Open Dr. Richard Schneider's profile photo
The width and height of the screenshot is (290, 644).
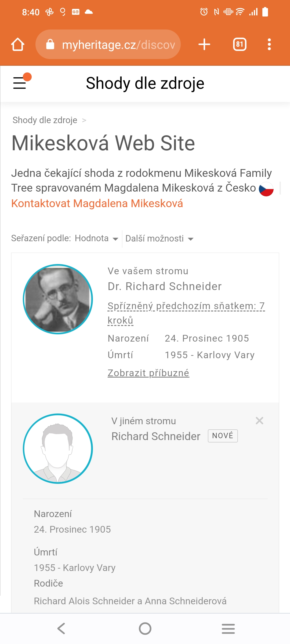point(58,299)
